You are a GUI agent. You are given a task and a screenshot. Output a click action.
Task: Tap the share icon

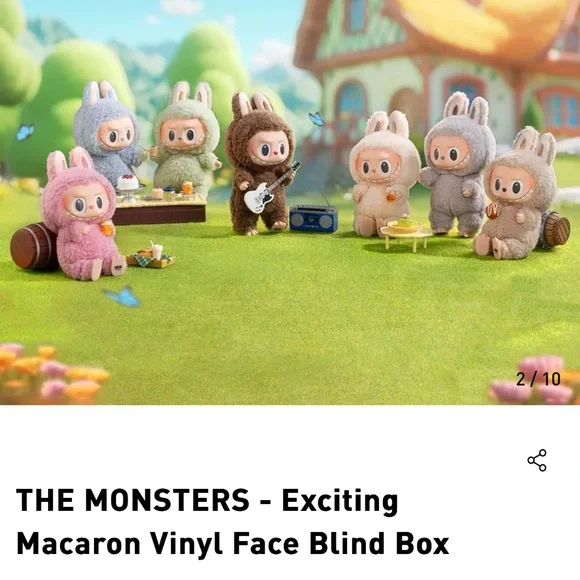tap(537, 460)
